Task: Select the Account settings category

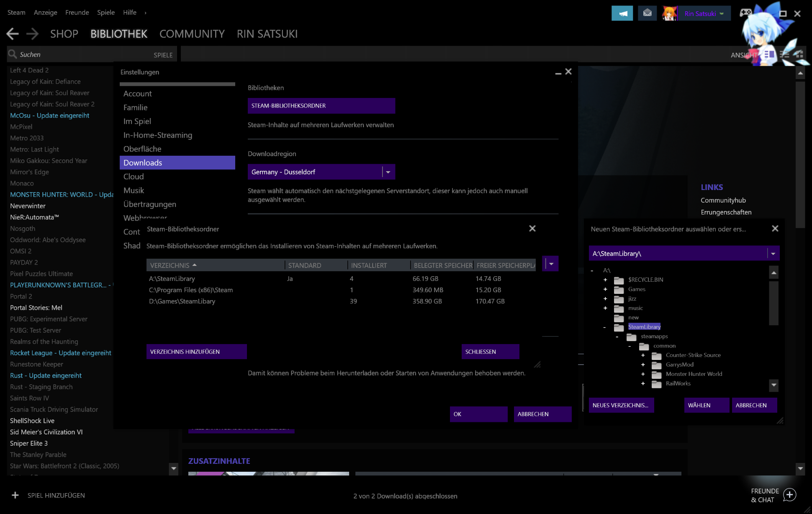Action: pos(177,94)
